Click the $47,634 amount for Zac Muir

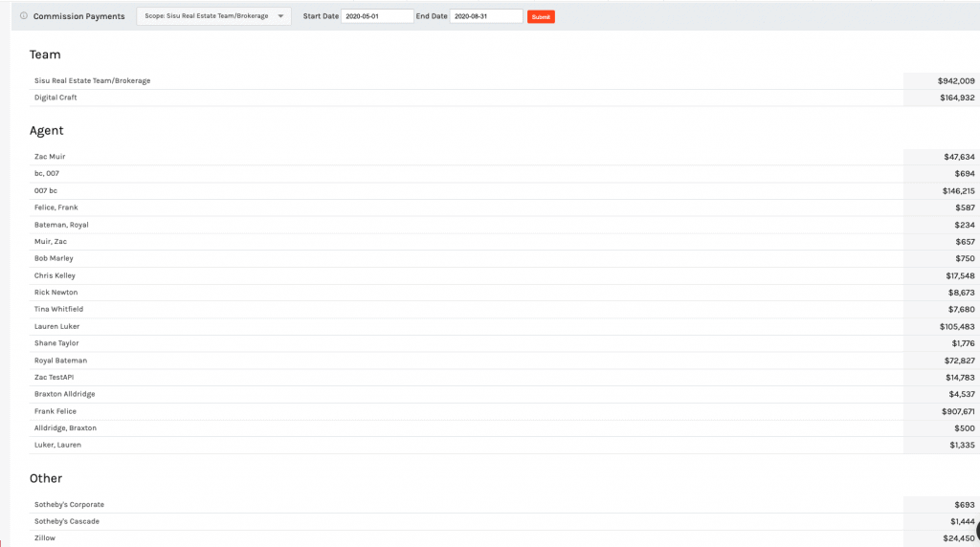tap(959, 157)
